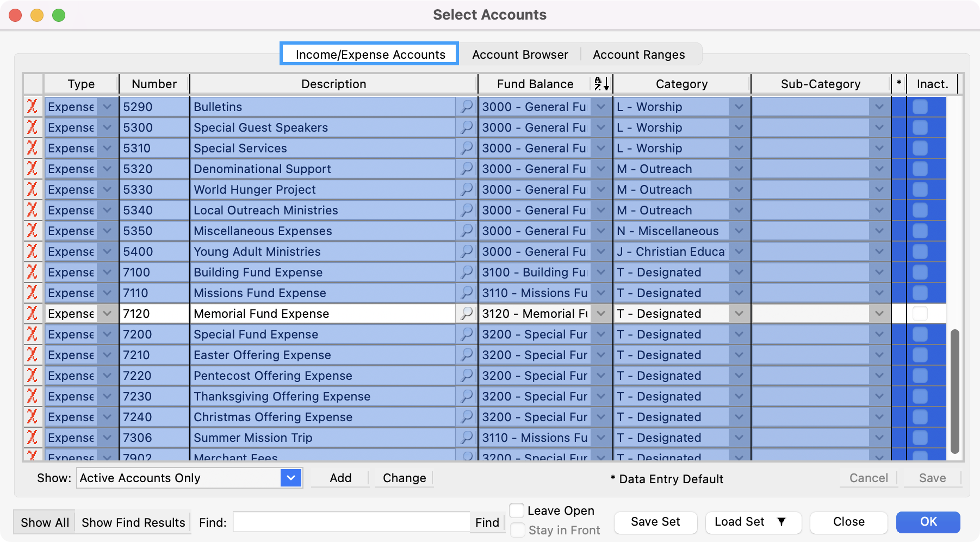Image resolution: width=980 pixels, height=542 pixels.
Task: Click the magnifier next to World Hunger Project
Action: [467, 189]
